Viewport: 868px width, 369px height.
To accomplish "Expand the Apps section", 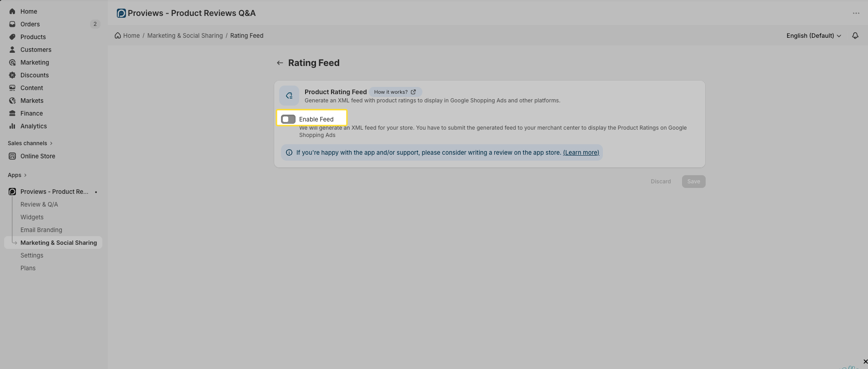I will [x=17, y=175].
